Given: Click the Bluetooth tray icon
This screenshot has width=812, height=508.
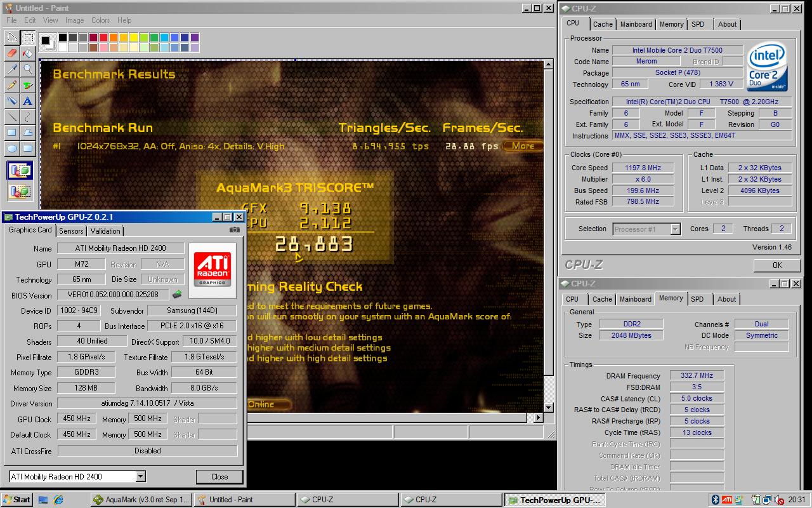Looking at the screenshot, I should pos(715,500).
